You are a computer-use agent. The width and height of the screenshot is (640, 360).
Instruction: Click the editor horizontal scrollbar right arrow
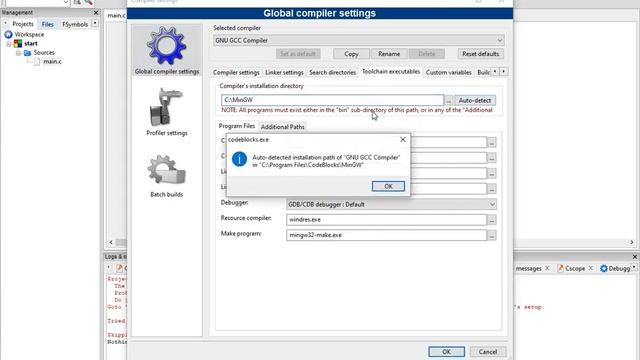click(631, 242)
